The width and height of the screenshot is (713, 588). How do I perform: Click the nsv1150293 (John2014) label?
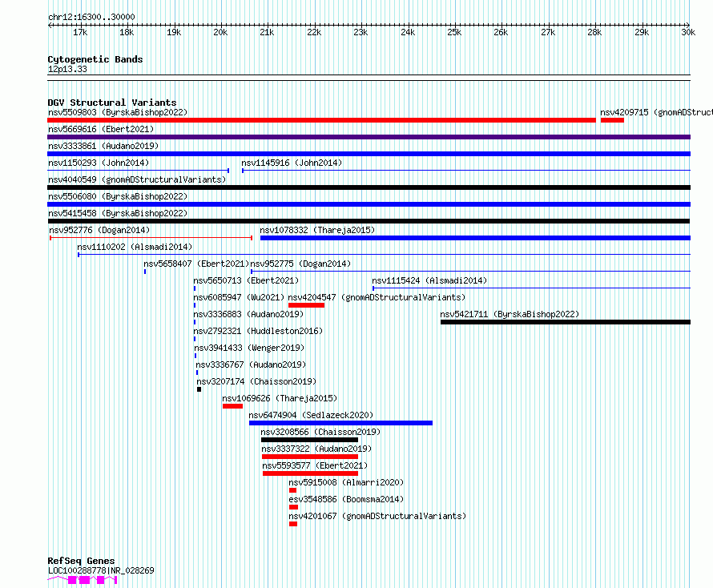pos(99,163)
